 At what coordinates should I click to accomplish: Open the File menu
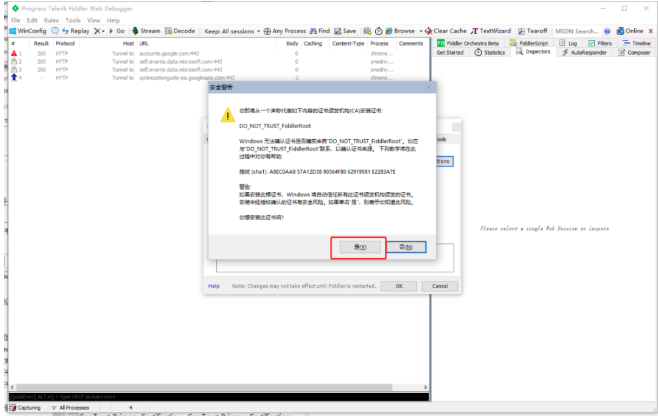coord(16,20)
